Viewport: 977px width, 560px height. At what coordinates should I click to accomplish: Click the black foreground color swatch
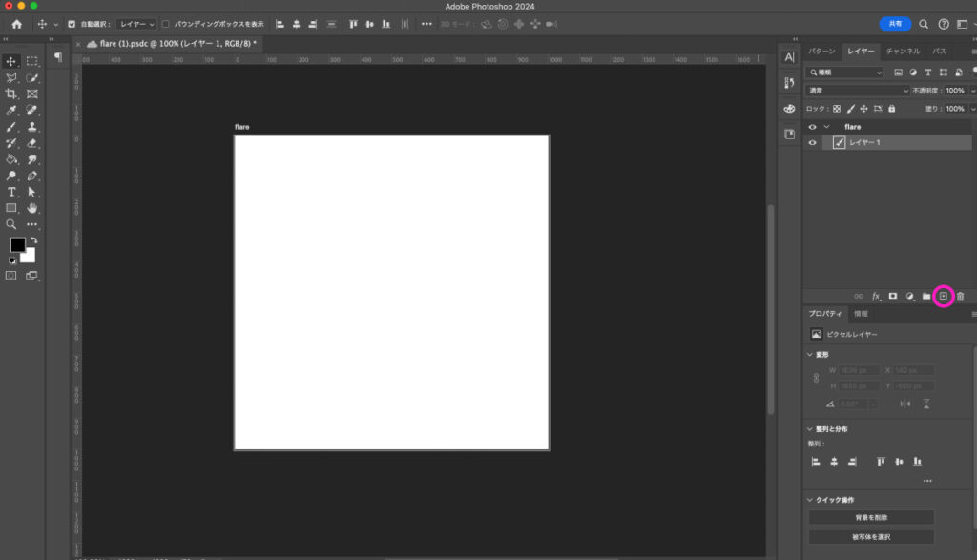pos(17,245)
